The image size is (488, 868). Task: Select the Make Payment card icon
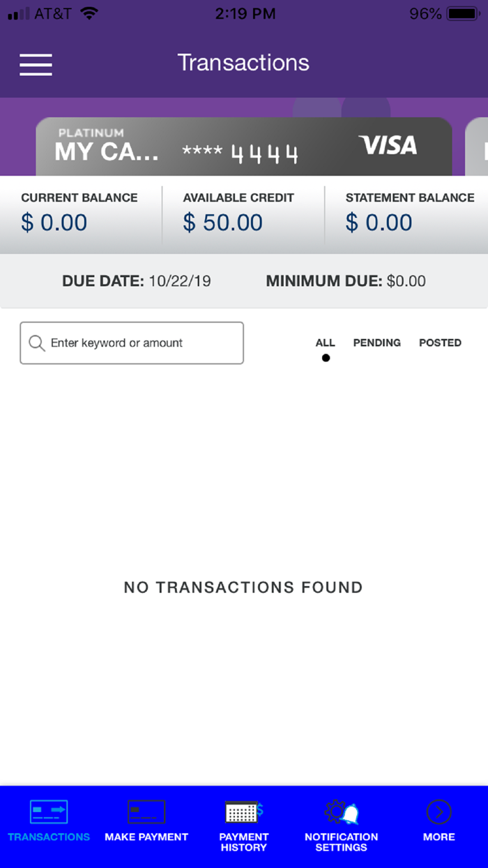coord(146,811)
